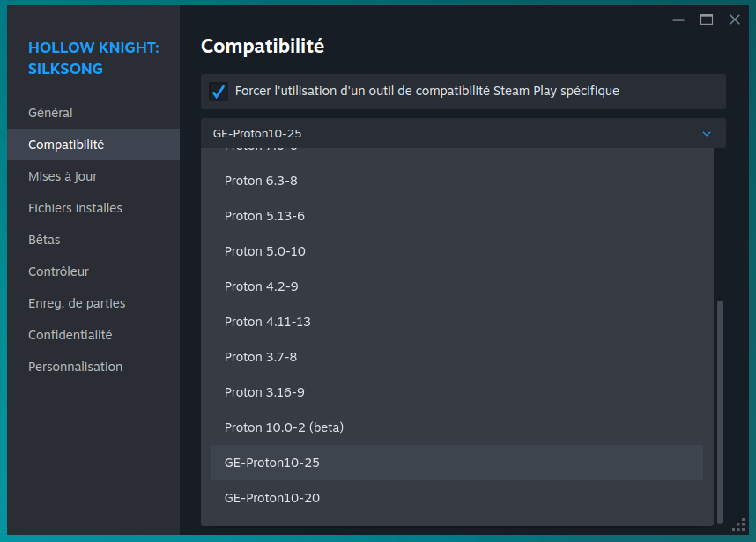The height and width of the screenshot is (542, 756).
Task: Minimize the properties window
Action: tap(678, 19)
